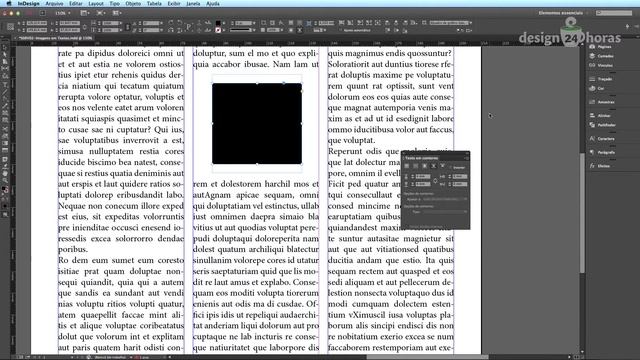This screenshot has width=640, height=360.
Task: Open the Camadas panel
Action: tap(601, 56)
